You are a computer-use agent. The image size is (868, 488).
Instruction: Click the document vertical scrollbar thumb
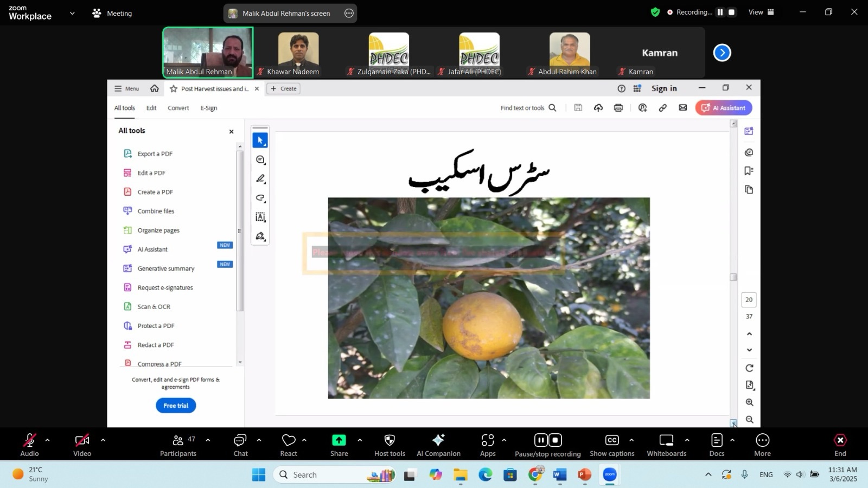point(733,277)
